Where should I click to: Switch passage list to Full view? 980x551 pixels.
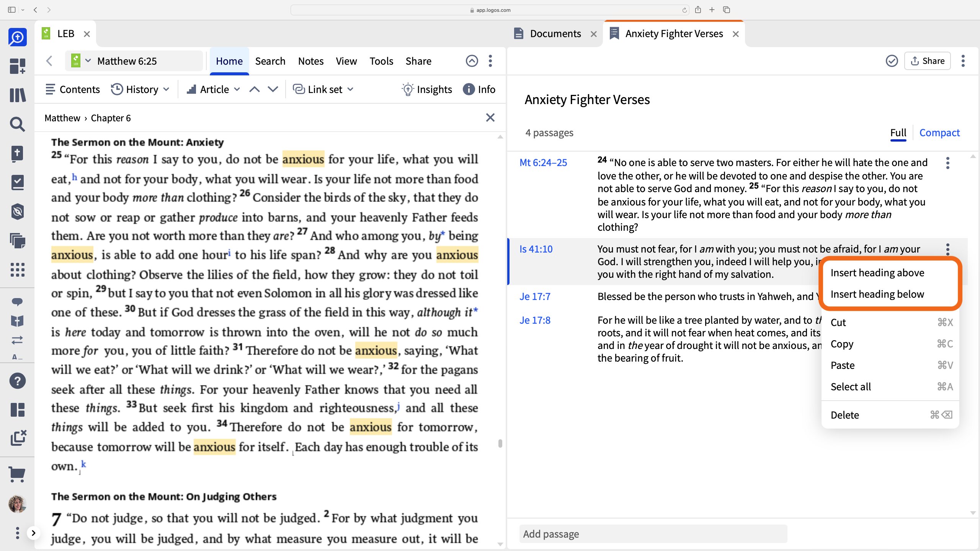pos(898,133)
